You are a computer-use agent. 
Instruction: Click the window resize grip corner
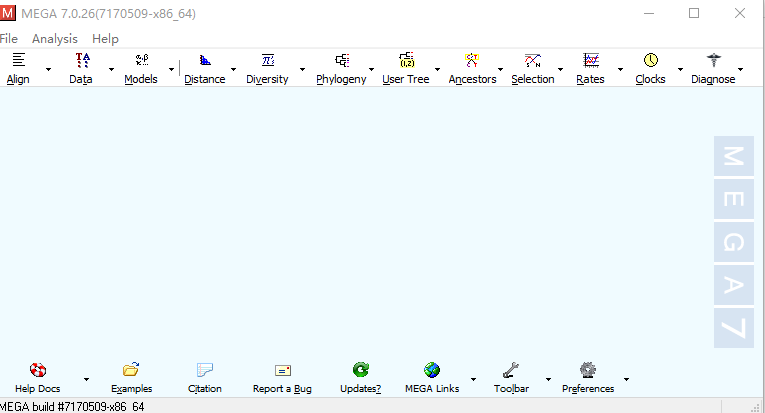(x=756, y=407)
